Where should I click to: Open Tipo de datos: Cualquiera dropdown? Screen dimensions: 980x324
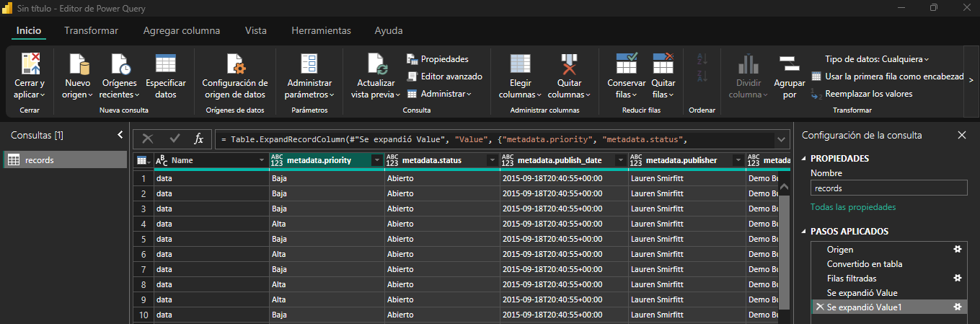point(877,59)
